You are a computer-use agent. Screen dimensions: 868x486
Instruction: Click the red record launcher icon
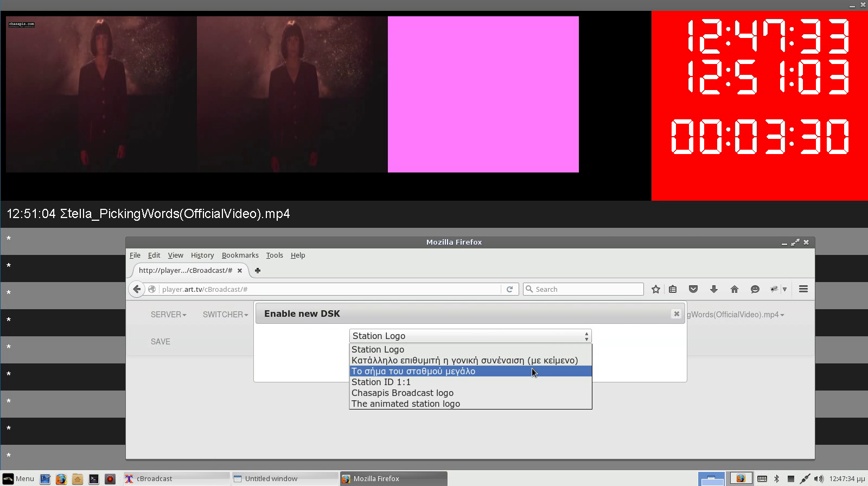(110, 479)
